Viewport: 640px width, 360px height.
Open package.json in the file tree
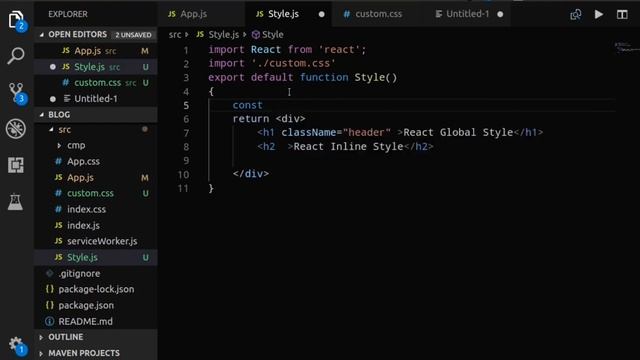point(96,305)
